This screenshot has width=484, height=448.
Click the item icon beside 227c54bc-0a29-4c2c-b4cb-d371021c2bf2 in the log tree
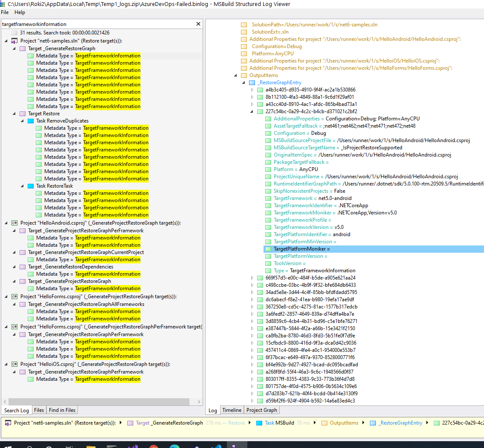click(260, 111)
